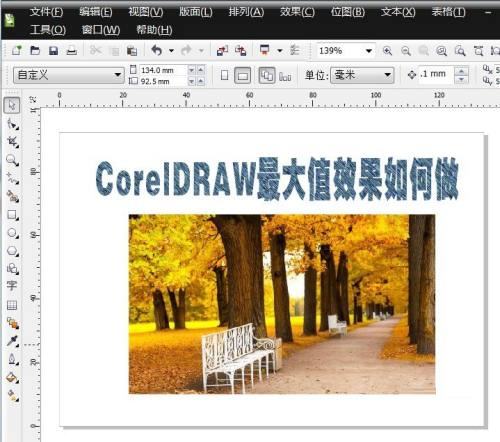This screenshot has height=442, width=500.
Task: Select the Eyedropper tool
Action: point(13,341)
